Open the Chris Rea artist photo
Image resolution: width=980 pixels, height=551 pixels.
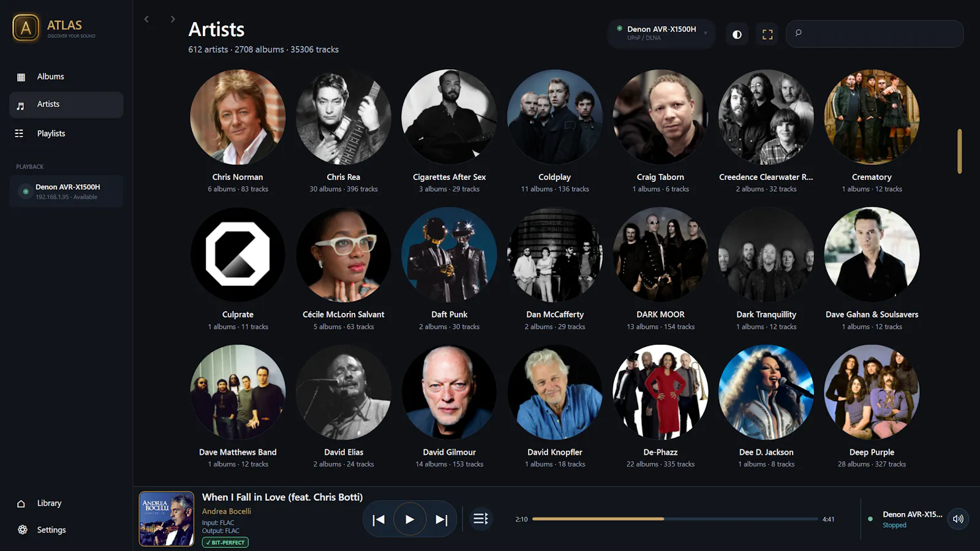point(344,117)
